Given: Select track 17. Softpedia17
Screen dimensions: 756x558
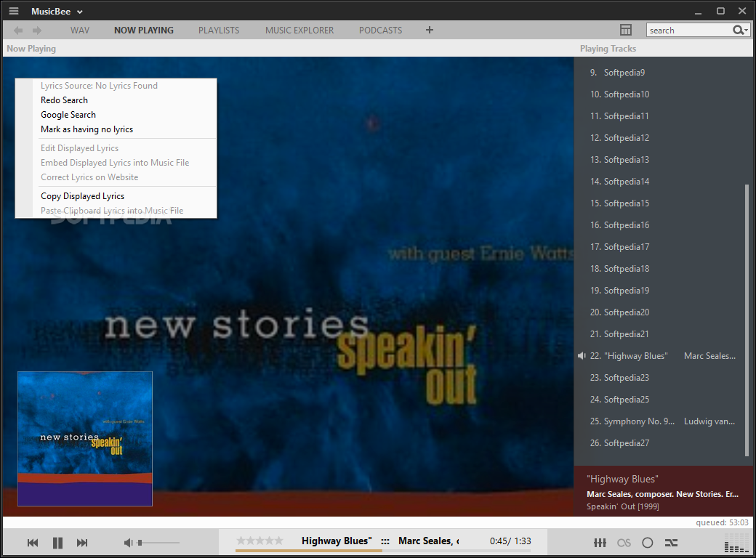Looking at the screenshot, I should (x=659, y=247).
